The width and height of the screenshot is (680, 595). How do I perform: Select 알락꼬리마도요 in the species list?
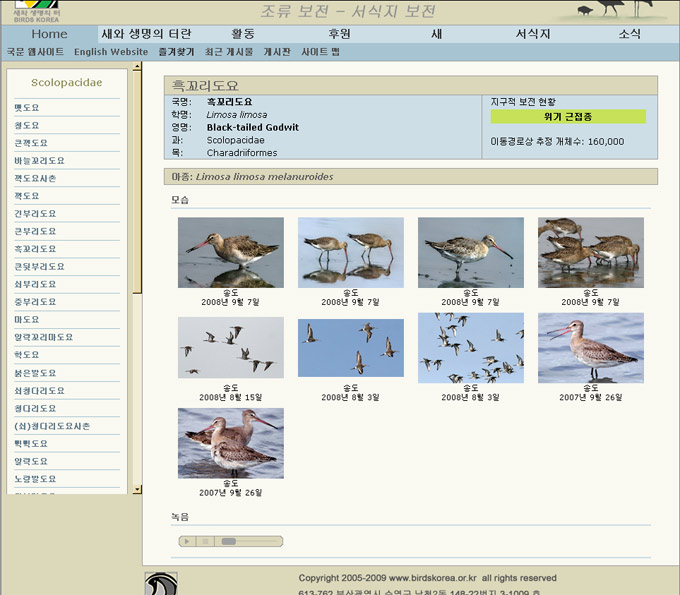(43, 337)
